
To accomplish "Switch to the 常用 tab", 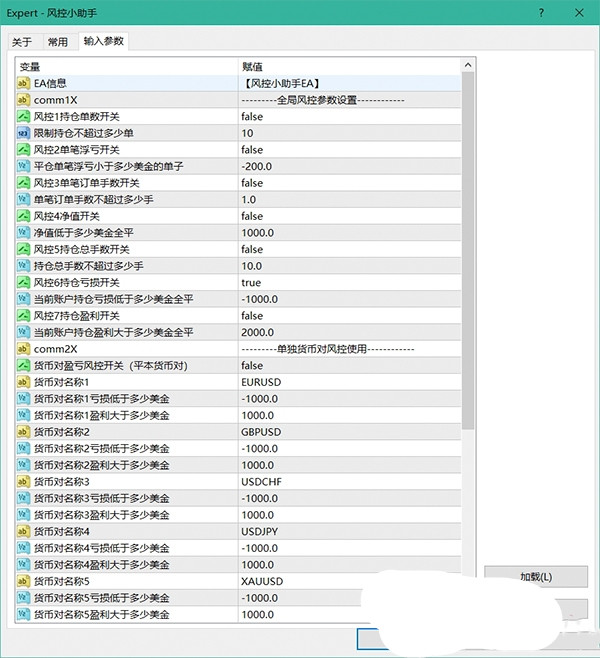I will tap(58, 42).
